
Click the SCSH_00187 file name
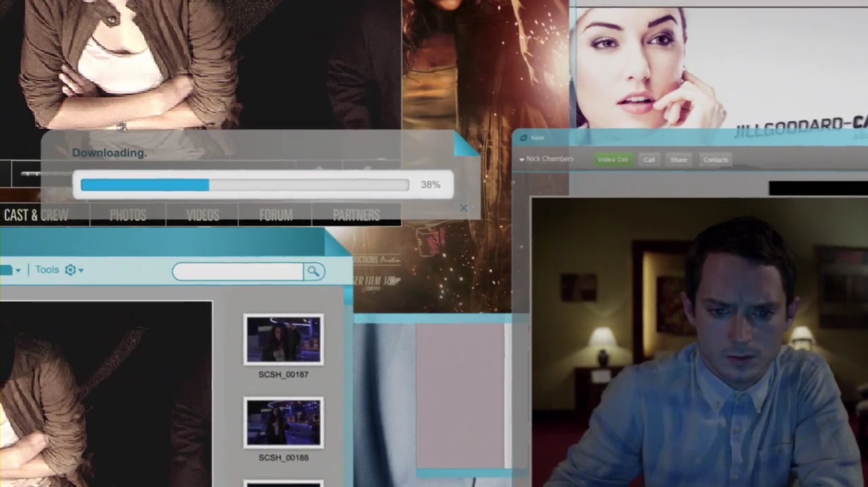pyautogui.click(x=283, y=374)
